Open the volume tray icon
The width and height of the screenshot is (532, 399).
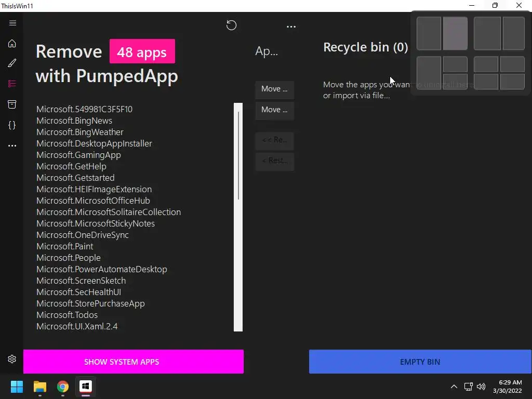481,387
